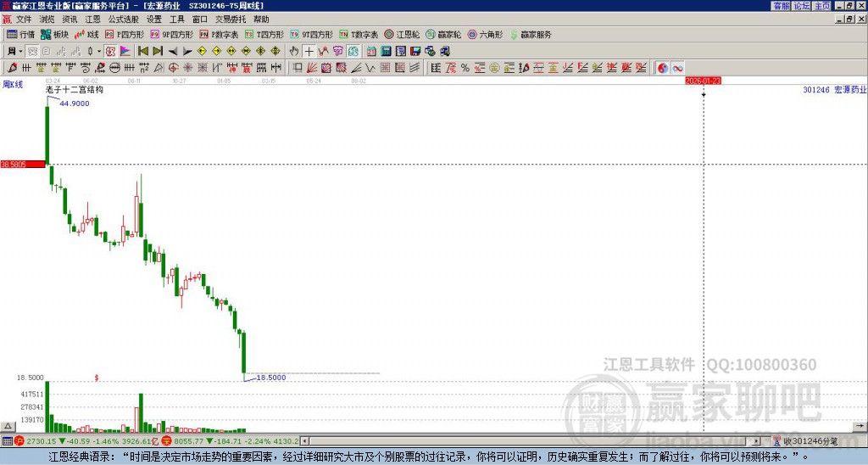Viewport: 868px width, 465px height.
Task: Open the 9P四方形 tool
Action: (x=171, y=34)
